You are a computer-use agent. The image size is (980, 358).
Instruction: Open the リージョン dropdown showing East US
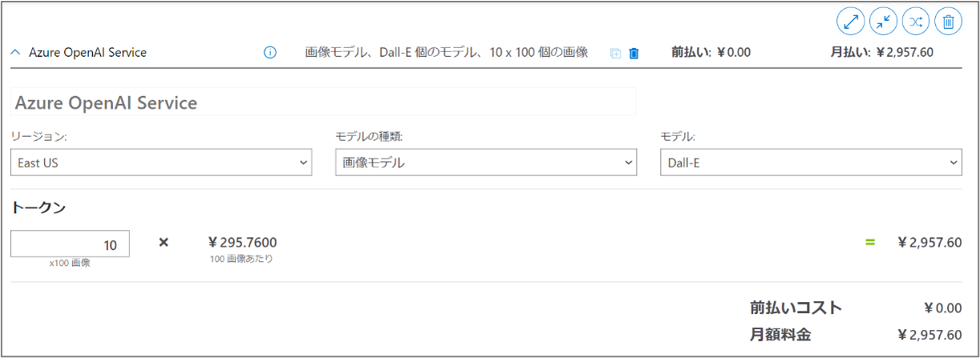point(161,162)
